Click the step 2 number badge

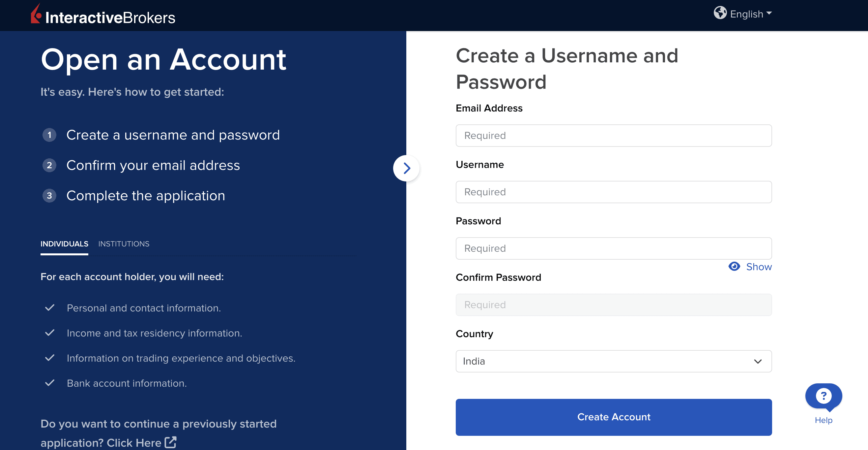coord(49,165)
